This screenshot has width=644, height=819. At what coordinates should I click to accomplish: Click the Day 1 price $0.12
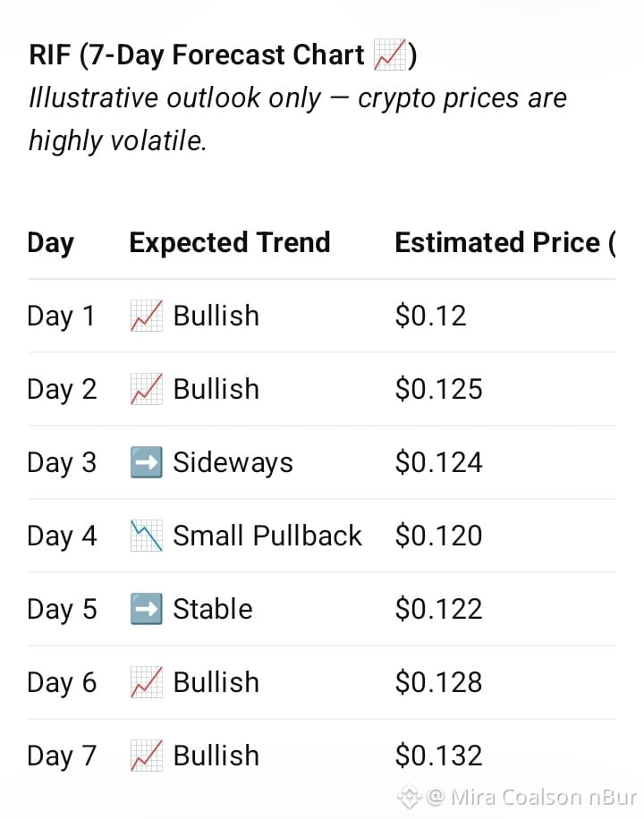click(431, 316)
